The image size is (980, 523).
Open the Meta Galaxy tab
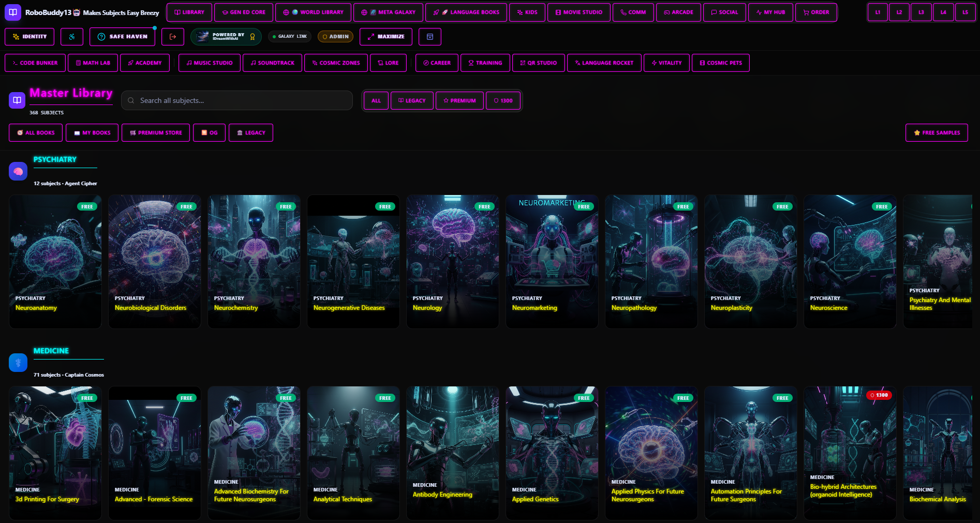click(x=388, y=12)
